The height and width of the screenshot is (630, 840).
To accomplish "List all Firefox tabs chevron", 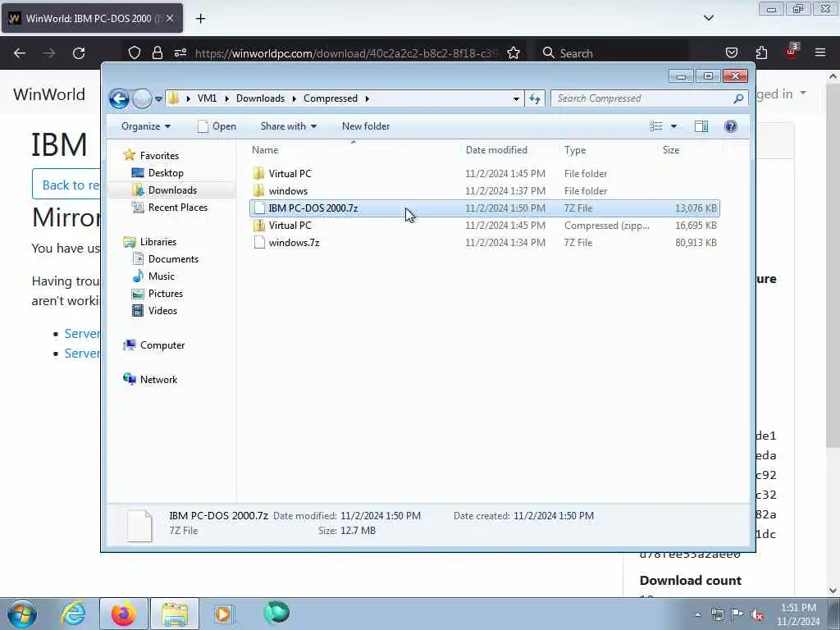I will [709, 18].
